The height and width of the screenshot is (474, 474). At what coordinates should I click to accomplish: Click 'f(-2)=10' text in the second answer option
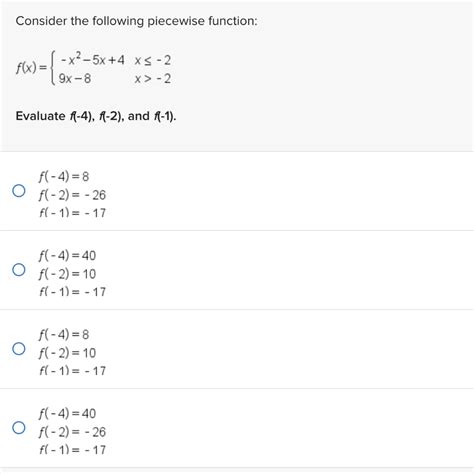pos(67,274)
